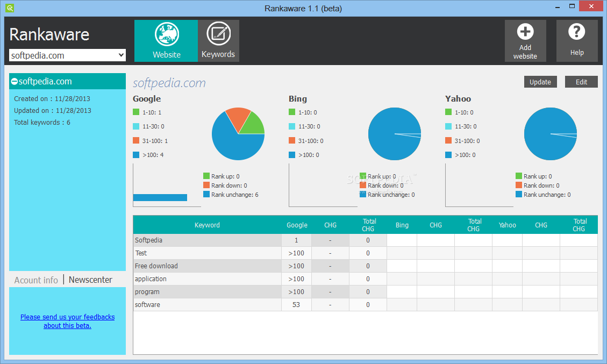Screen dimensions: 607x364
Task: Close the Rankaware window
Action: click(591, 6)
